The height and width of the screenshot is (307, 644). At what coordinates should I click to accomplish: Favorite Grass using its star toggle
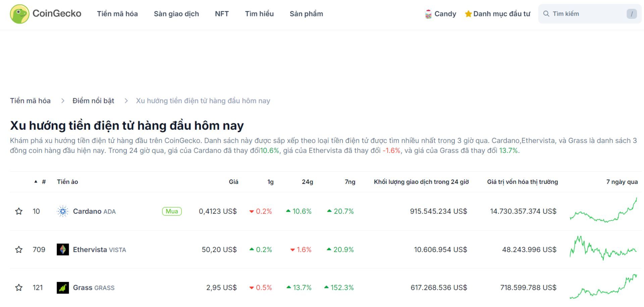(x=19, y=288)
